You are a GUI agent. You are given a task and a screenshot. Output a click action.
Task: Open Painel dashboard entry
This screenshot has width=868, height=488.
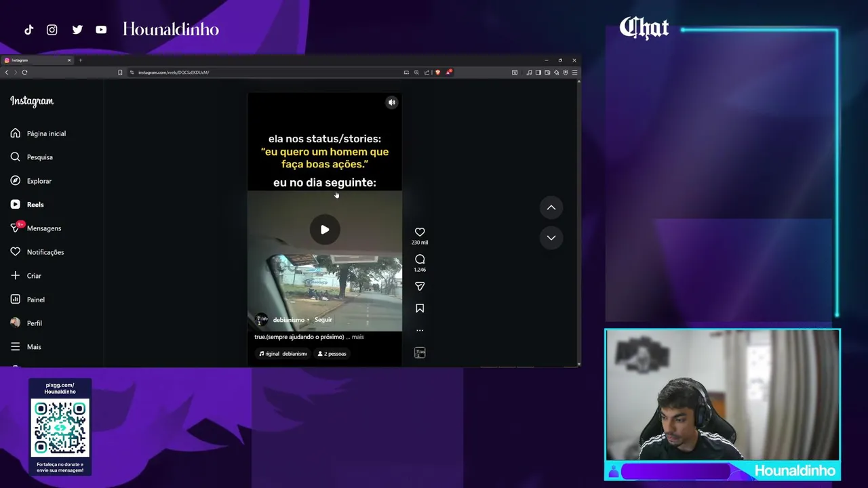tap(27, 300)
